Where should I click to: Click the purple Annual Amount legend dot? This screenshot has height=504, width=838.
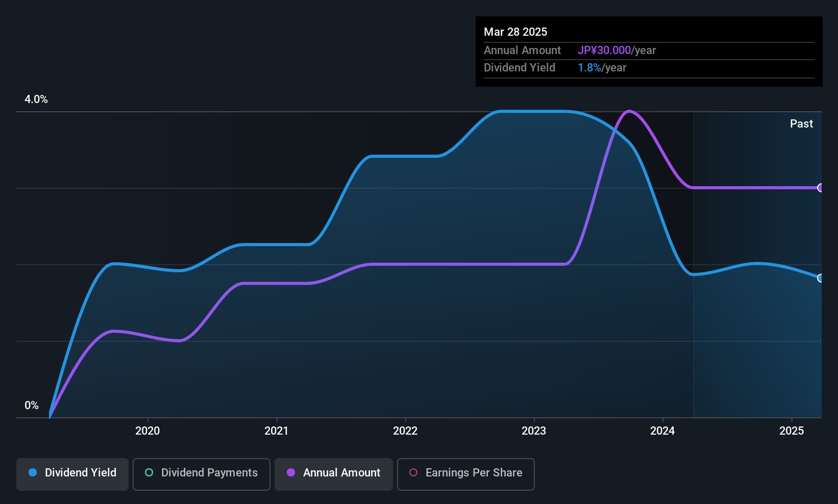tap(291, 472)
